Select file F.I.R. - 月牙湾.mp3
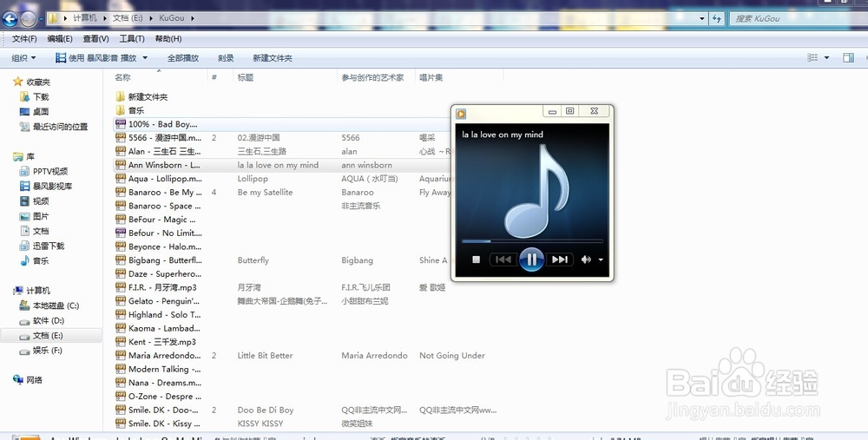Image resolution: width=868 pixels, height=440 pixels. coord(162,288)
